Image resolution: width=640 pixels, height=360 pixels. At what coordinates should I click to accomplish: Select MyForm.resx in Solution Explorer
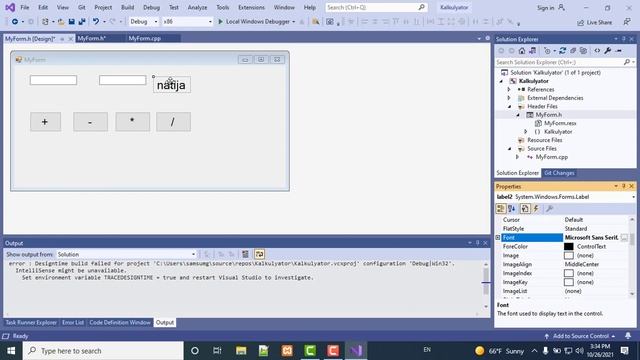(560, 123)
